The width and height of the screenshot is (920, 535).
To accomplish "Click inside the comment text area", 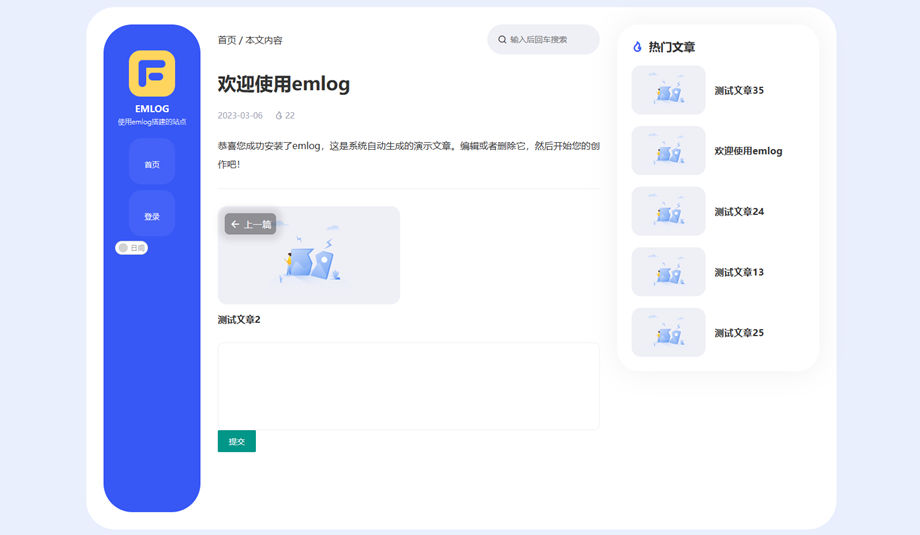I will [408, 386].
